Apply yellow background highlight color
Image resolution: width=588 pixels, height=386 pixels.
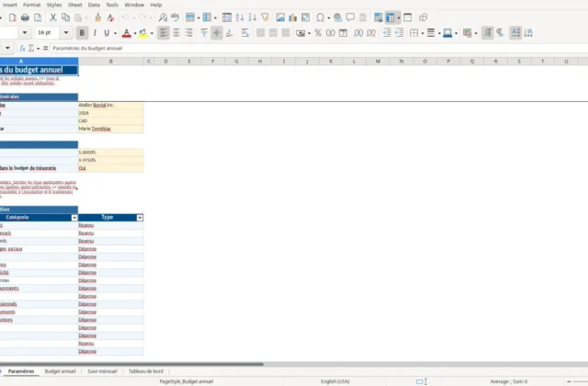coord(143,33)
